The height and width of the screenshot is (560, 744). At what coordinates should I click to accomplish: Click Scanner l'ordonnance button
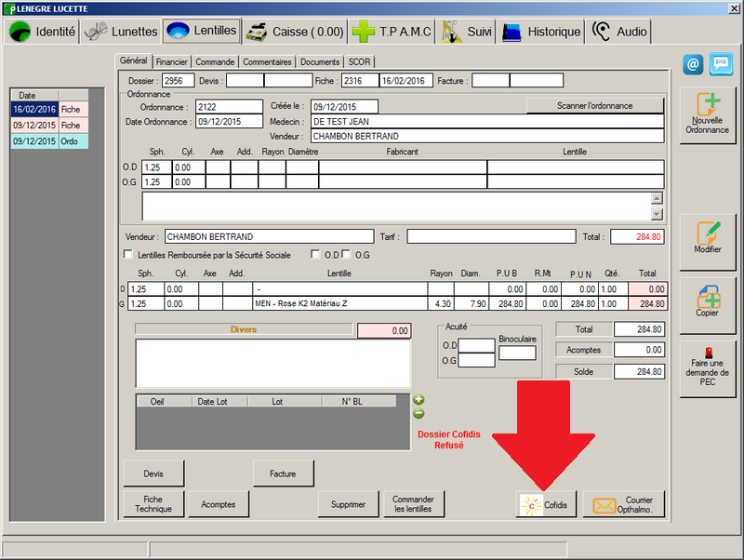(594, 106)
